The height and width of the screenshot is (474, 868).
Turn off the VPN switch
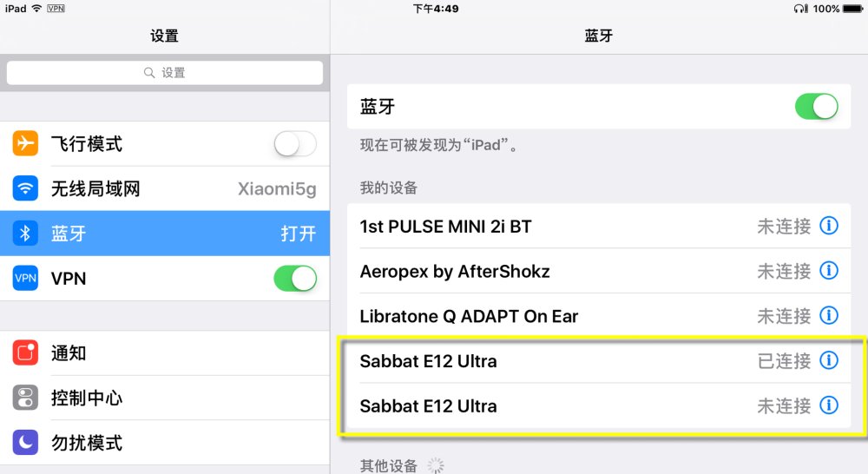(x=295, y=279)
